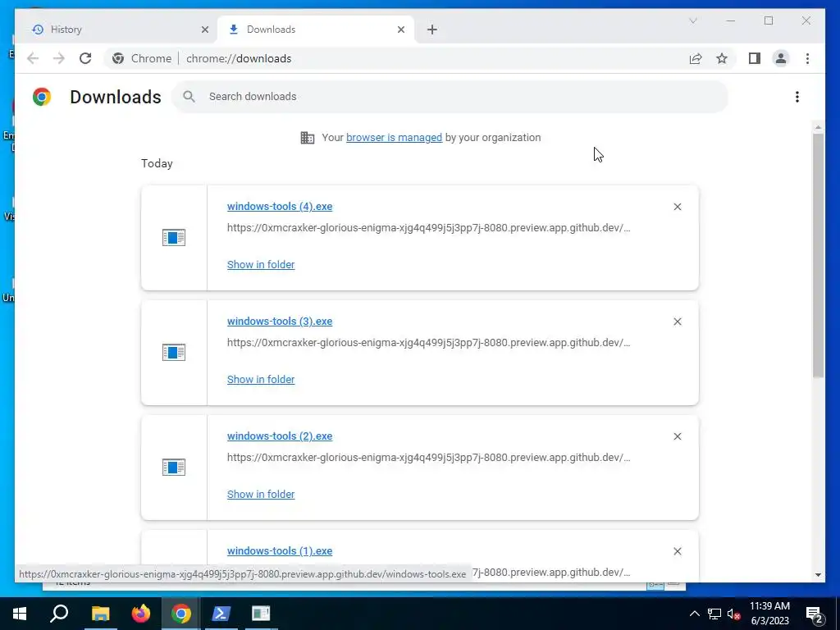Click the tab search chevron
Screen dimensions: 840x630
tap(692, 21)
